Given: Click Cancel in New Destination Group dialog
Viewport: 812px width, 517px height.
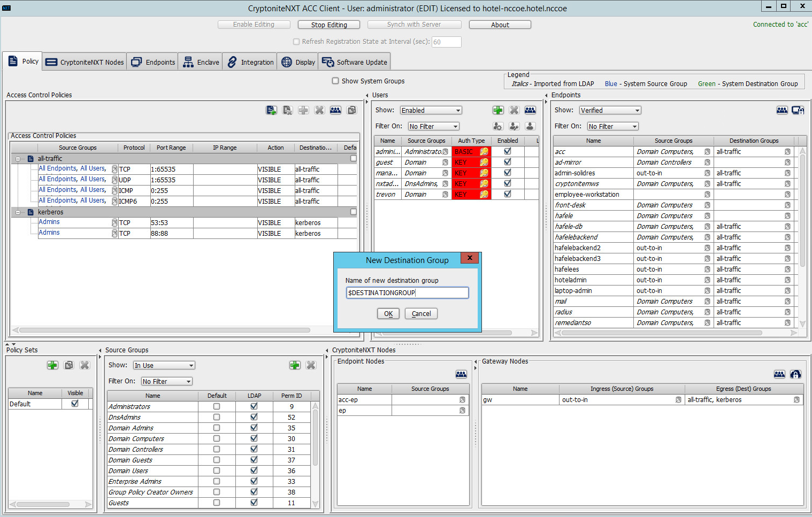Looking at the screenshot, I should coord(421,314).
